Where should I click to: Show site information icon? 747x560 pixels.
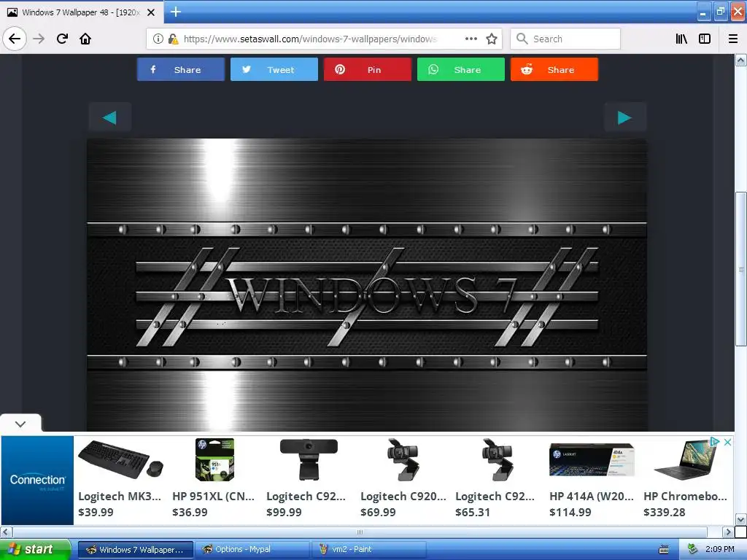point(158,39)
